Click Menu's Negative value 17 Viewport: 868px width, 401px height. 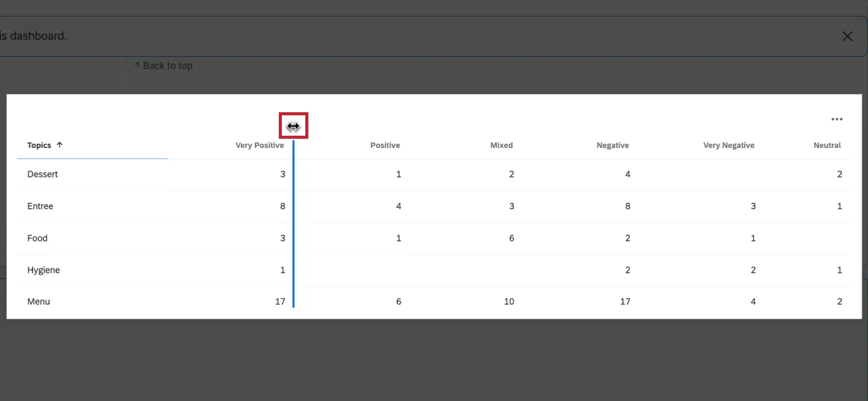(x=625, y=302)
